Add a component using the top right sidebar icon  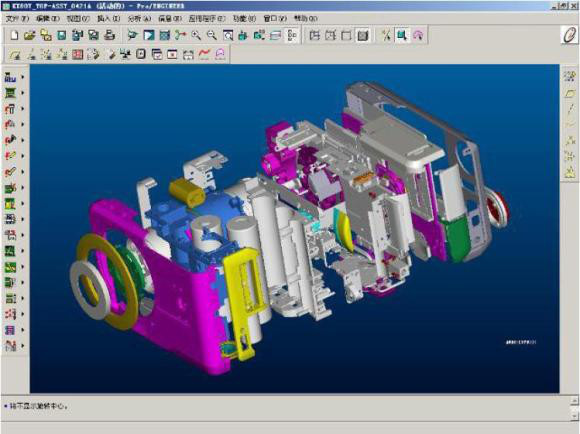pyautogui.click(x=570, y=76)
